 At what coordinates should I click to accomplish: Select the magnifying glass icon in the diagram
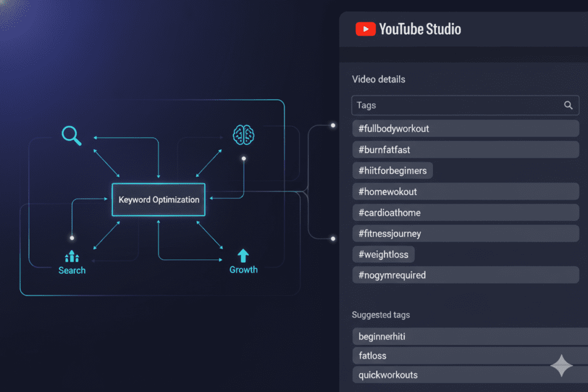tap(71, 135)
